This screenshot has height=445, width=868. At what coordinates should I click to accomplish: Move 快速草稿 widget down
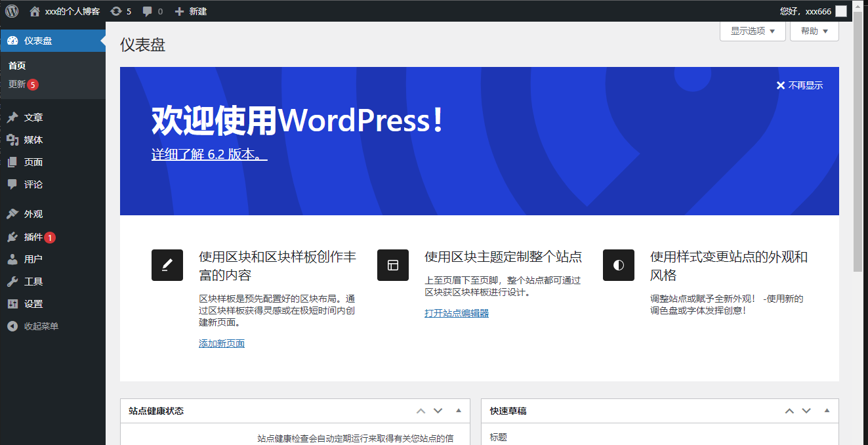click(x=806, y=411)
